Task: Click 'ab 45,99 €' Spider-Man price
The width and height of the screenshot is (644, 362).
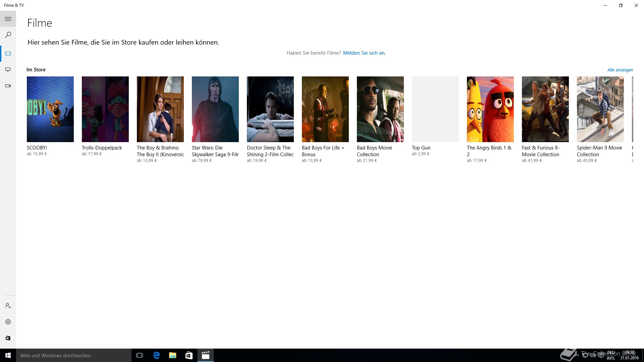Action: pos(587,161)
